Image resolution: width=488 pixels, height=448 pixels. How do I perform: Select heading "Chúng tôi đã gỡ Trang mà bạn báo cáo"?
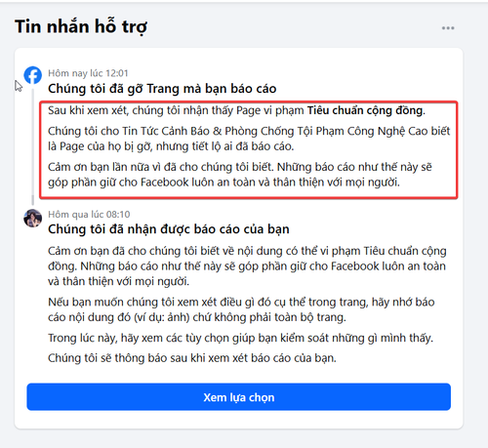click(162, 89)
